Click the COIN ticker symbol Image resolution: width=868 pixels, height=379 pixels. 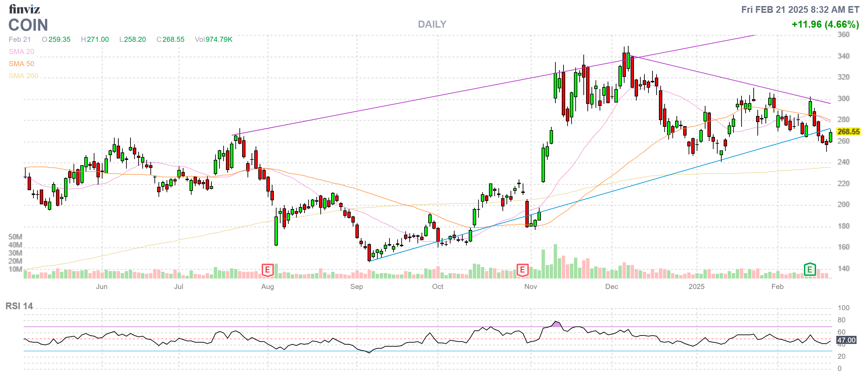coord(28,25)
